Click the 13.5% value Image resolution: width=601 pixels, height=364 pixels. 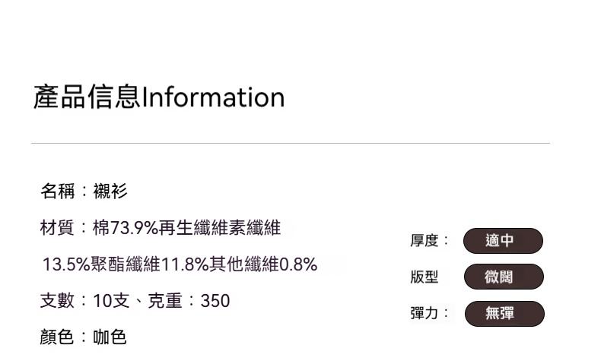(65, 264)
